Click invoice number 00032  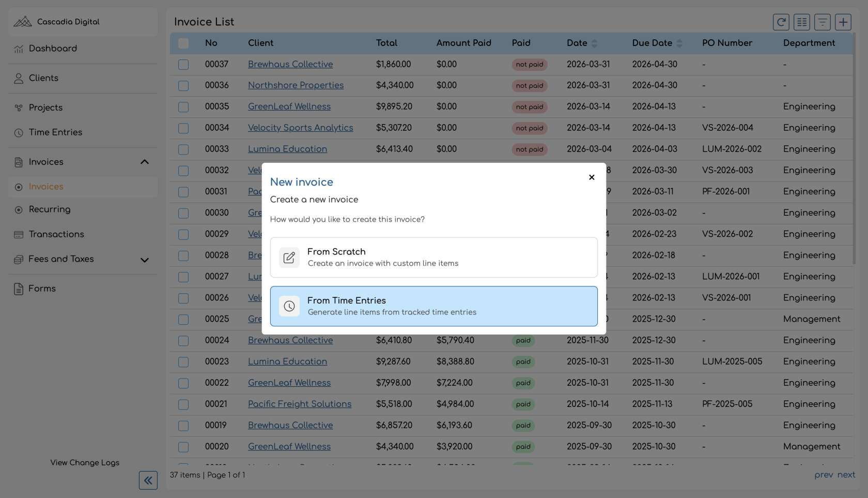pyautogui.click(x=217, y=170)
